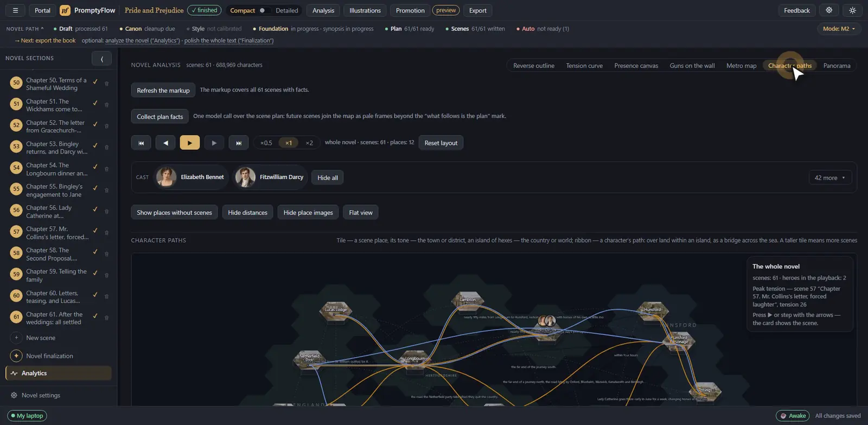Open the hamburger menu icon
Image resolution: width=868 pixels, height=425 pixels.
coord(15,10)
